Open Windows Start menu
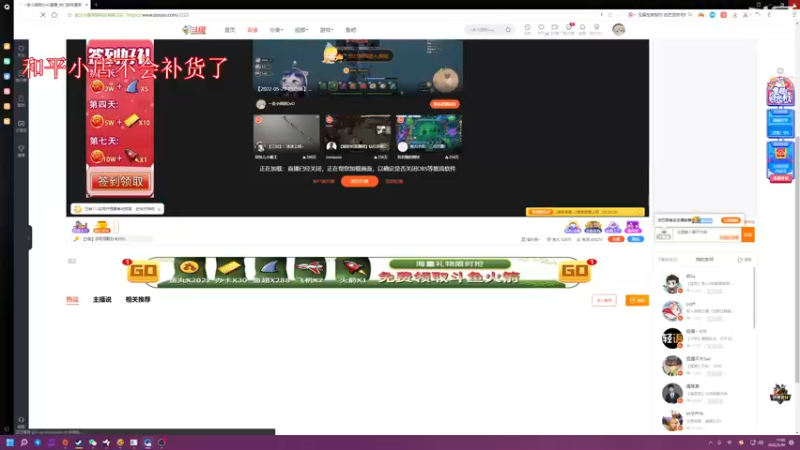 [10, 442]
